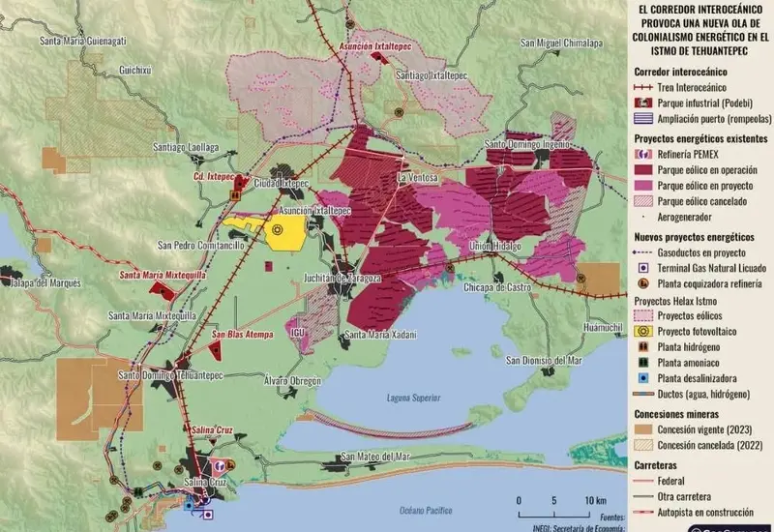The image size is (774, 532).
Task: Click the Refinería PEMEX legend icon
Action: [643, 155]
